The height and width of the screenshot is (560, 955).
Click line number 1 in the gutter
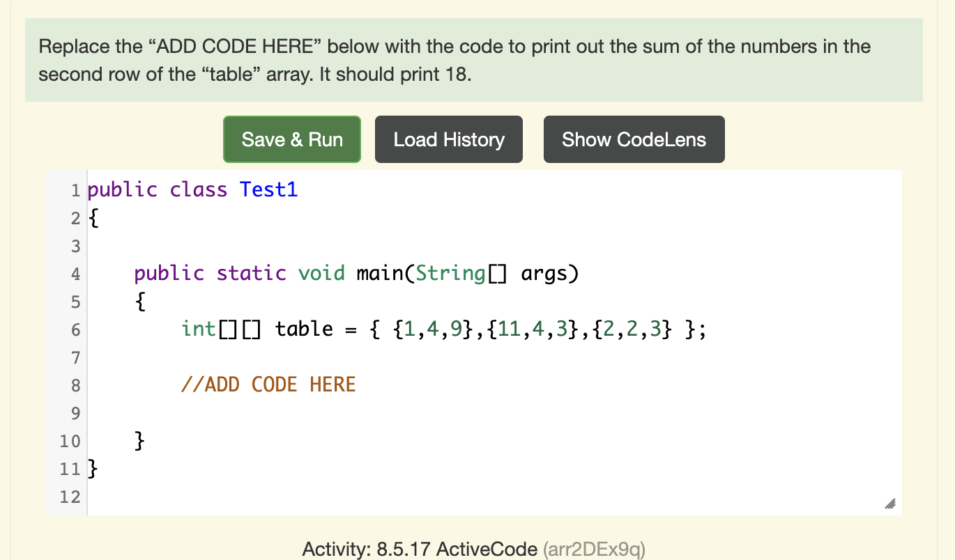[75, 189]
